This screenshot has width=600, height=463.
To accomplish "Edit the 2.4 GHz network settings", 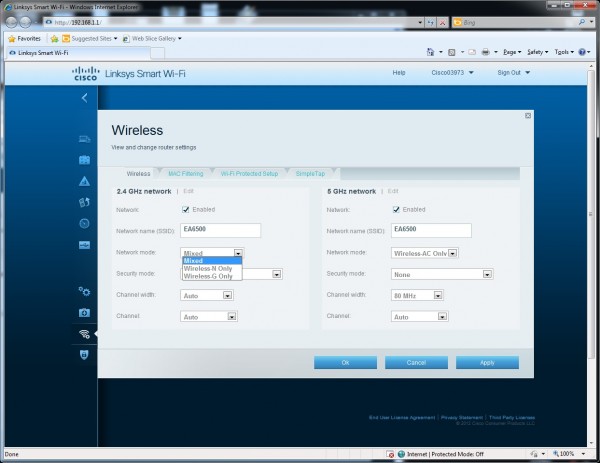I will pos(188,191).
